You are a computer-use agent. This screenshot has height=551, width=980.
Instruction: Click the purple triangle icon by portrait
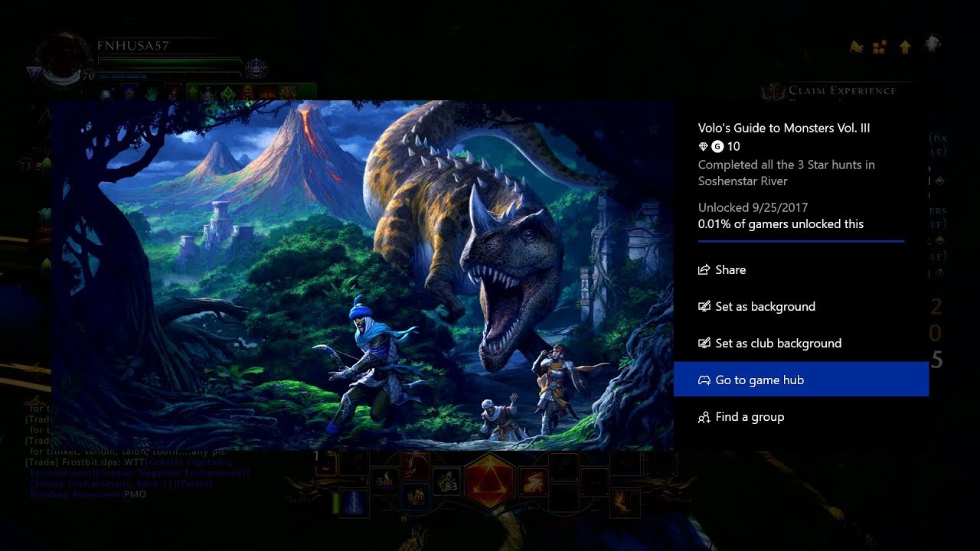[34, 72]
